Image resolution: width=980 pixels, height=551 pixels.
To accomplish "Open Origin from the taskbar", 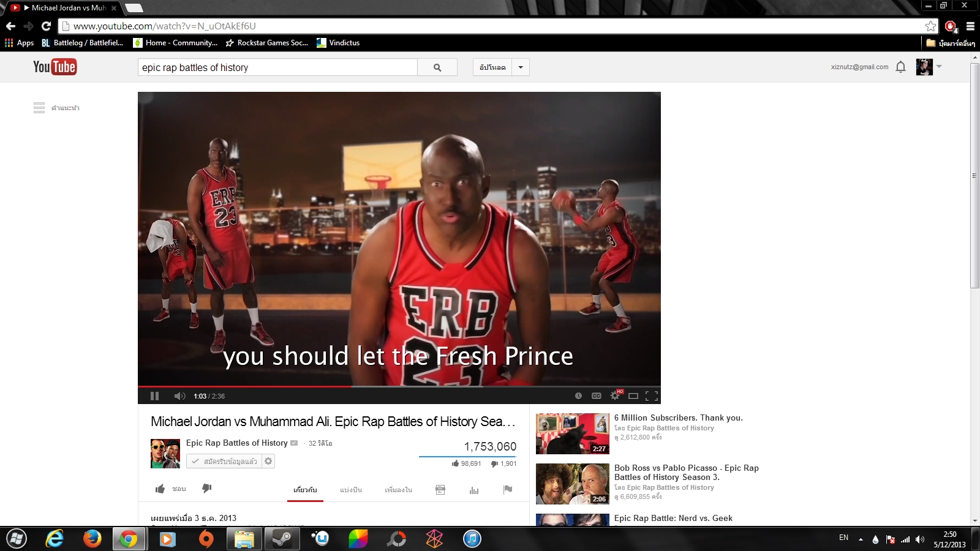I will tap(206, 539).
